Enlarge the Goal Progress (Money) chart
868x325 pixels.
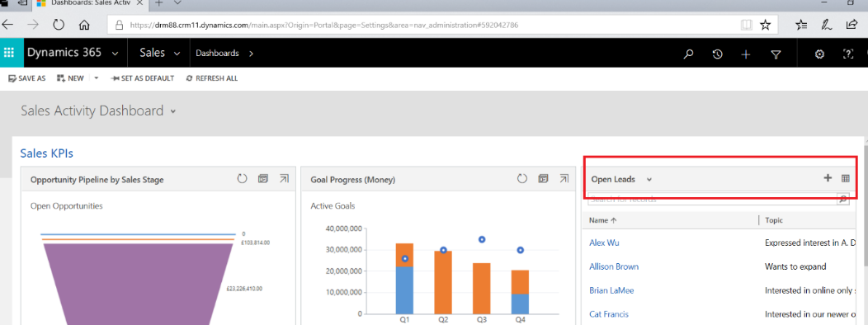[564, 179]
